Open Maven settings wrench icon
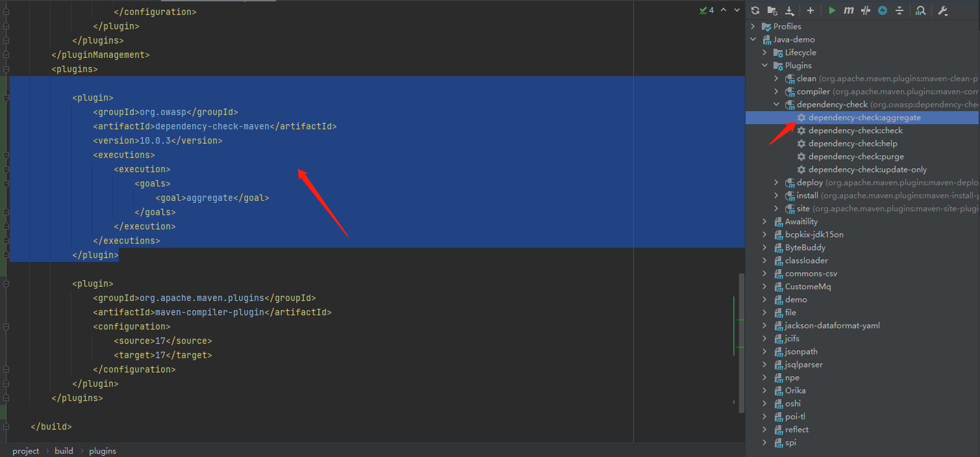Viewport: 980px width, 457px height. click(x=943, y=10)
